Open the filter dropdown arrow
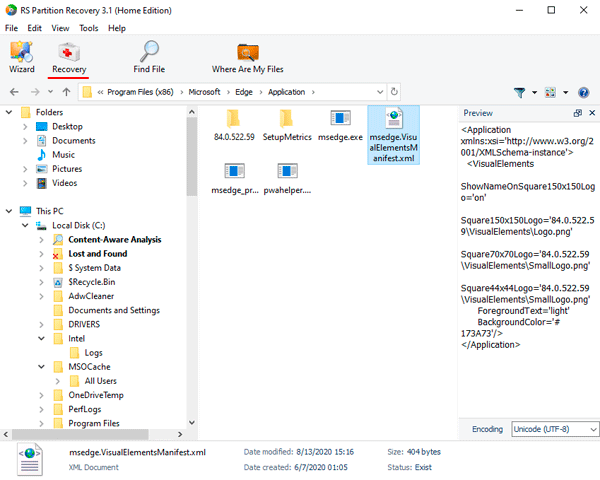600x480 pixels. (534, 92)
